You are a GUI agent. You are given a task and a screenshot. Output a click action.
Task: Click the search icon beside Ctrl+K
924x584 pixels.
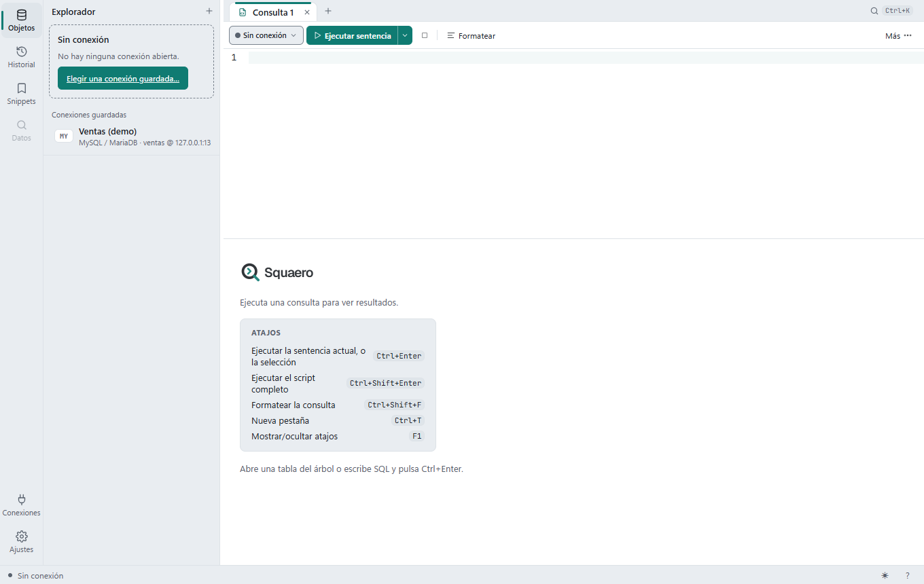(x=874, y=11)
